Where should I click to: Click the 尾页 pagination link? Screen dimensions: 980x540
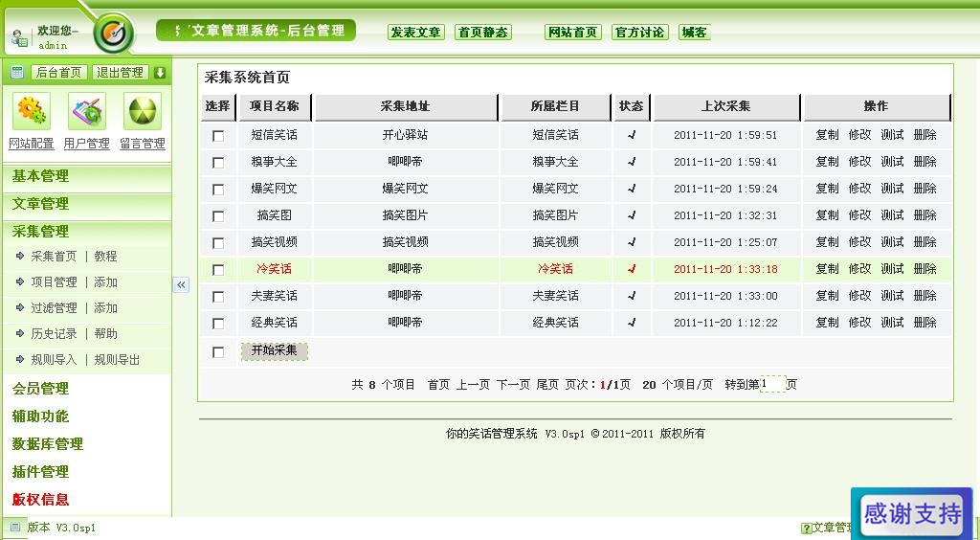point(547,385)
